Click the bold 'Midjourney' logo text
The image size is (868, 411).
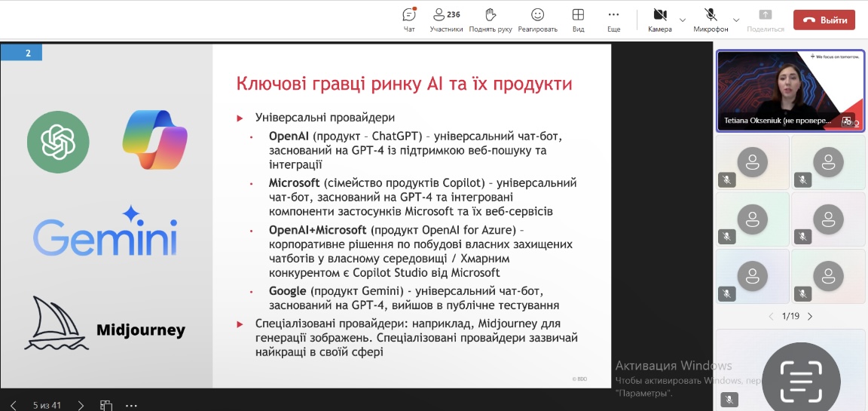pos(141,330)
